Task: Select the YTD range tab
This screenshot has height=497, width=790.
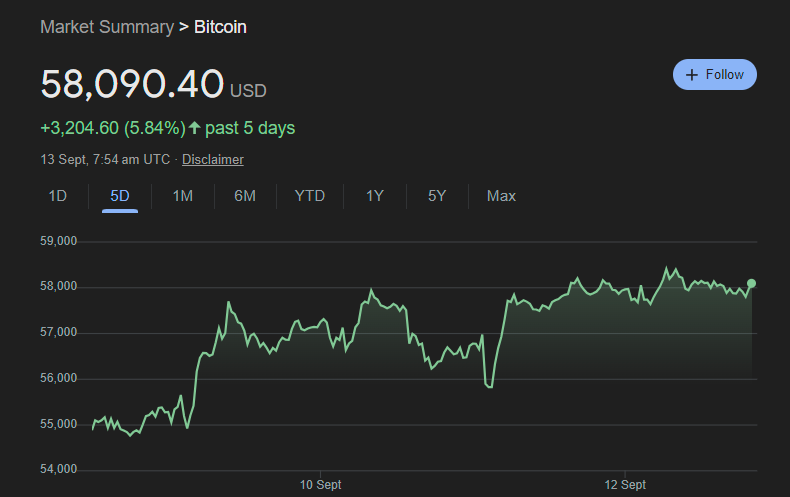Action: tap(310, 196)
